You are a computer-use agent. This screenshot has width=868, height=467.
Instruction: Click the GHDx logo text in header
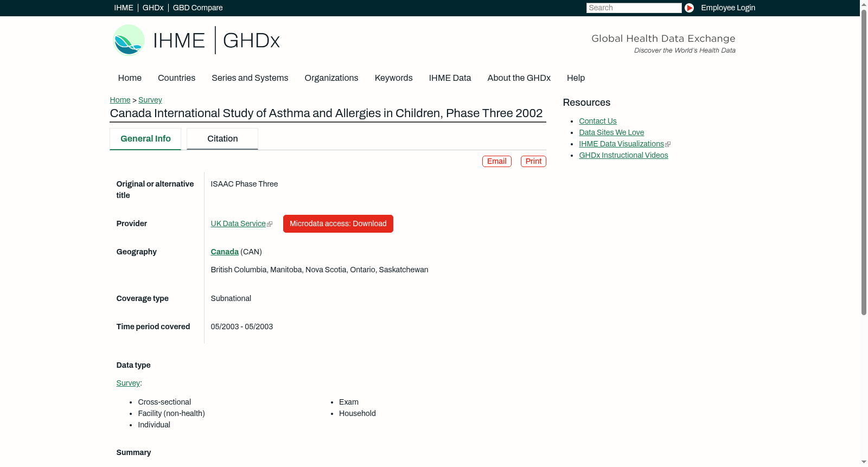251,41
